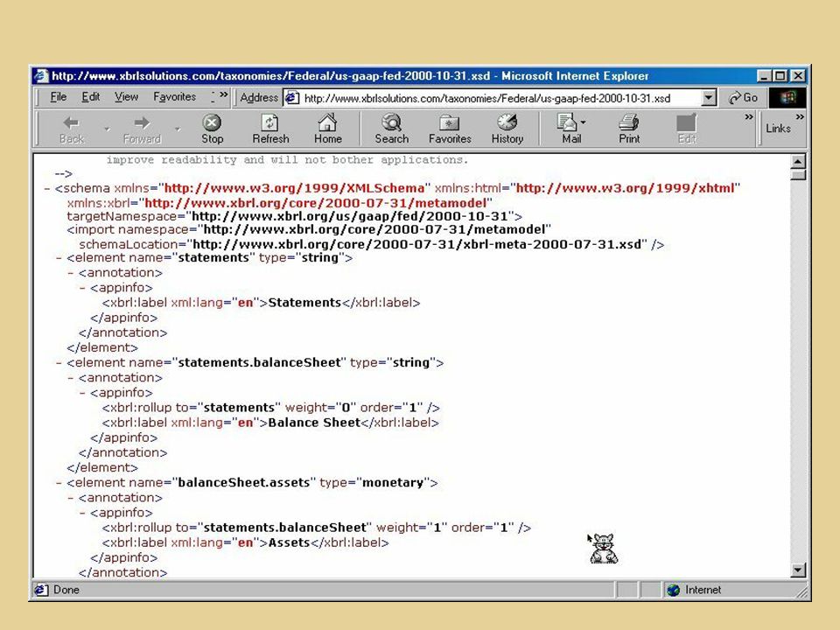Click the scrollbar up arrow
Screen dimensions: 840x630
(798, 161)
